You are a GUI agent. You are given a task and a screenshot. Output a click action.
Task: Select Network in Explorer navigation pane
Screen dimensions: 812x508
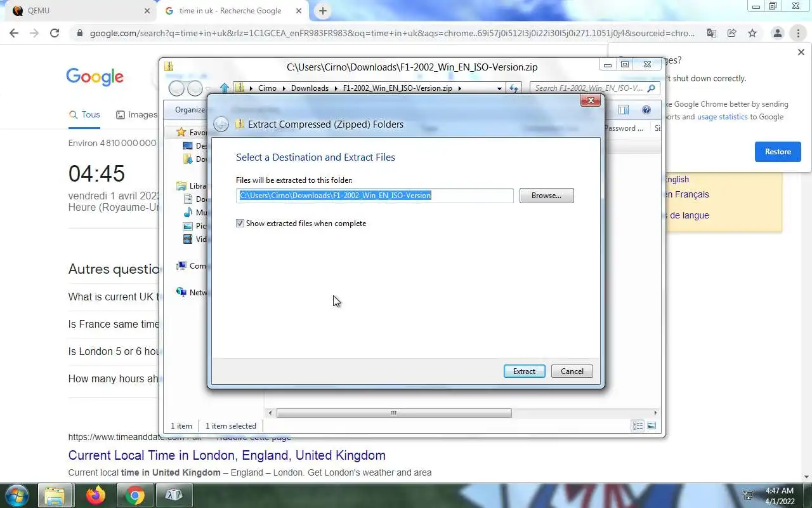pyautogui.click(x=191, y=293)
